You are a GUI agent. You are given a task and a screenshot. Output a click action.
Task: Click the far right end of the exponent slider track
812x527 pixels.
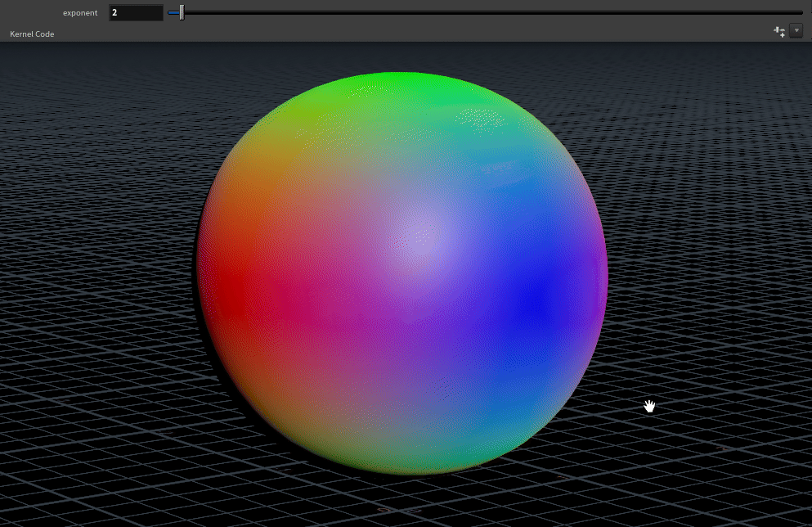click(x=800, y=13)
